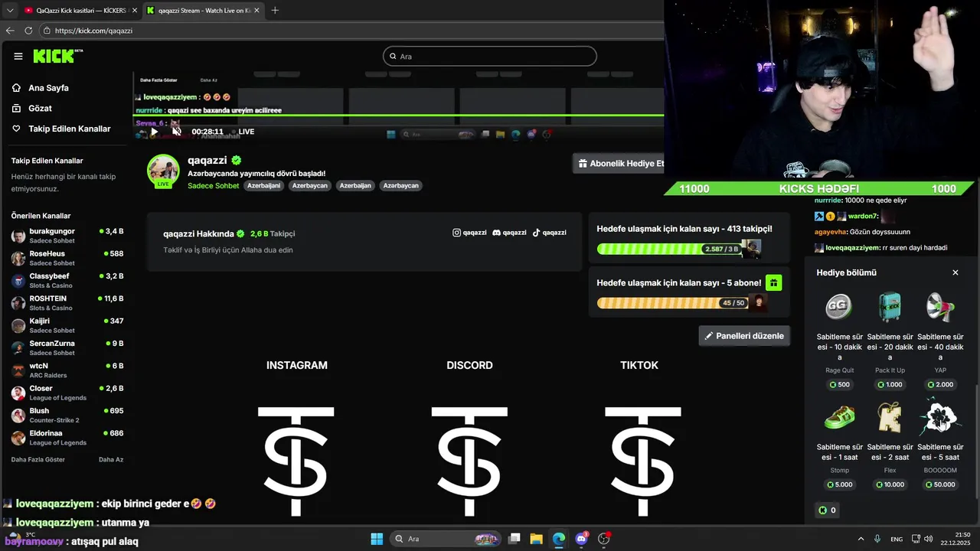Viewport: 980px width, 551px height.
Task: Click Abonelik Hediye Et button
Action: click(619, 164)
